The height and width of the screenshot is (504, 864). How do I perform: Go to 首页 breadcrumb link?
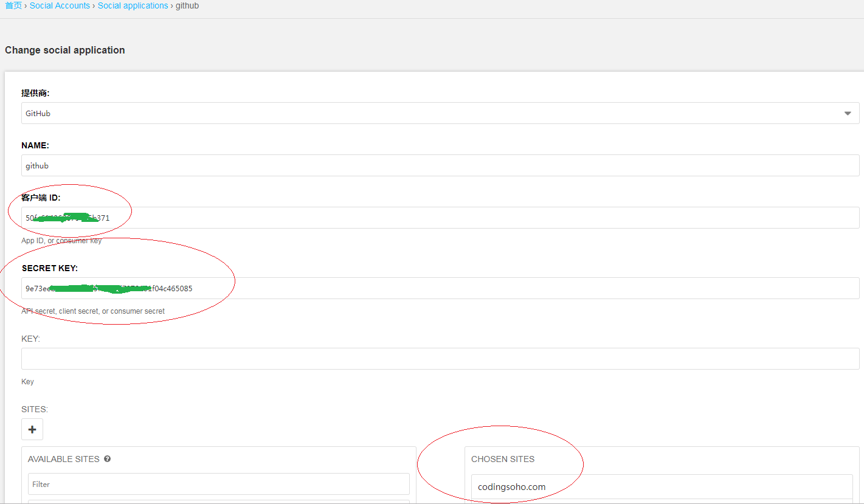[13, 5]
